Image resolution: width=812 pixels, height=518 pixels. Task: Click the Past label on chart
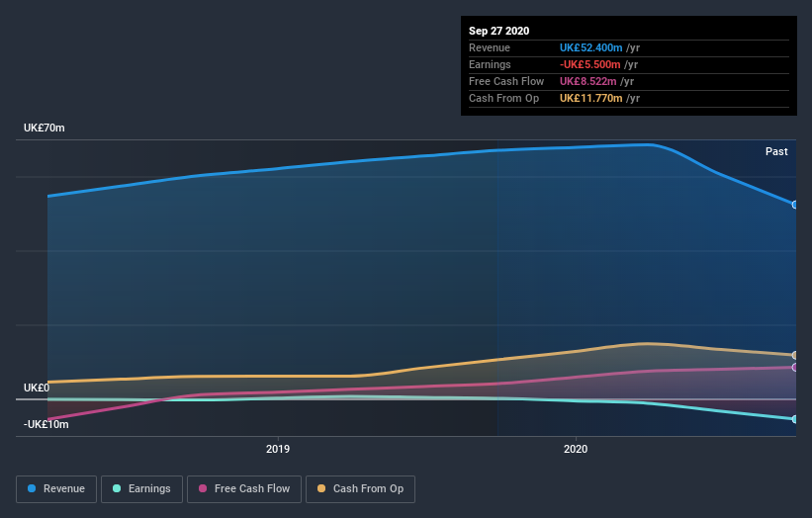[x=776, y=151]
